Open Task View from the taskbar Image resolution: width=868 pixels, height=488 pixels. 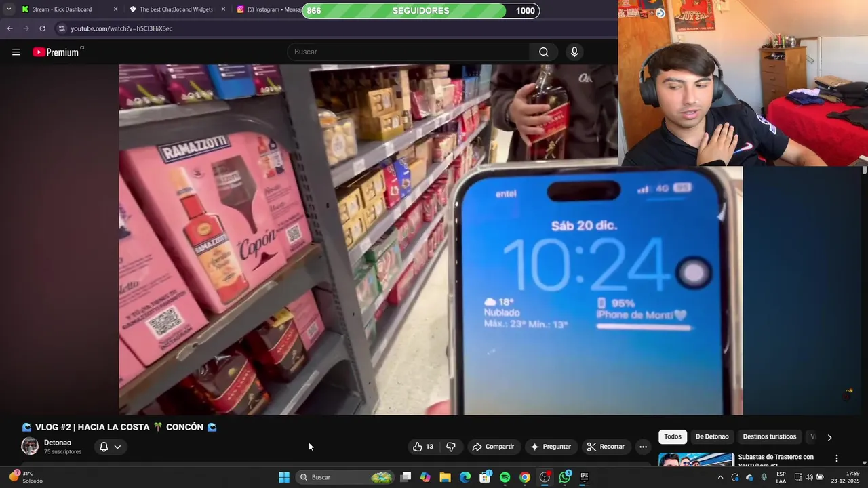406,477
